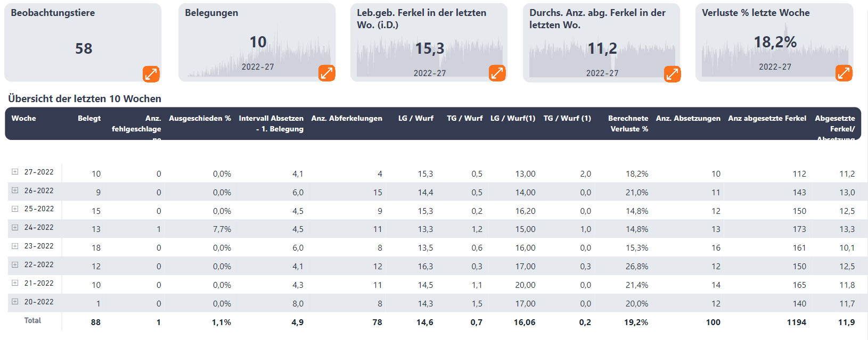Expand row for week 27-2022
This screenshot has width=868, height=340.
click(x=15, y=172)
